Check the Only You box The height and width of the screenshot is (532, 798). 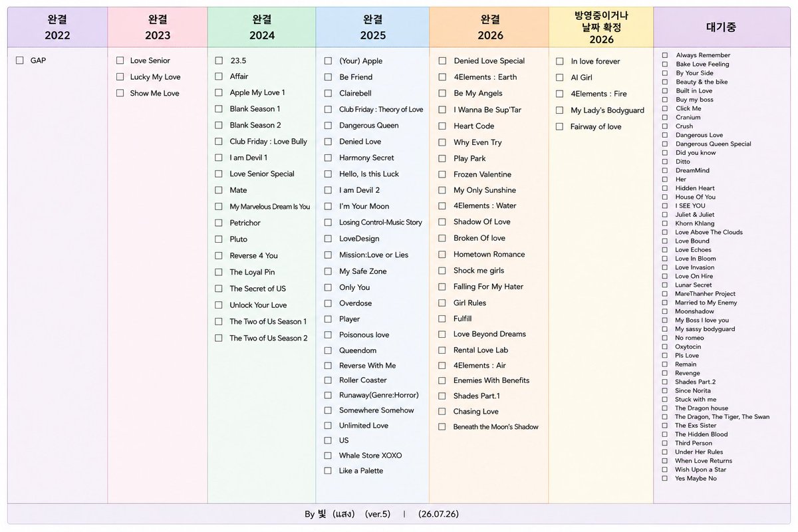click(x=328, y=287)
